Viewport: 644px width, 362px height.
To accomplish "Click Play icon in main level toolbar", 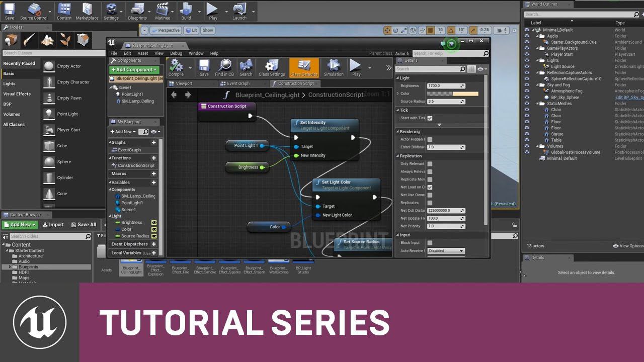I will 213,9.
